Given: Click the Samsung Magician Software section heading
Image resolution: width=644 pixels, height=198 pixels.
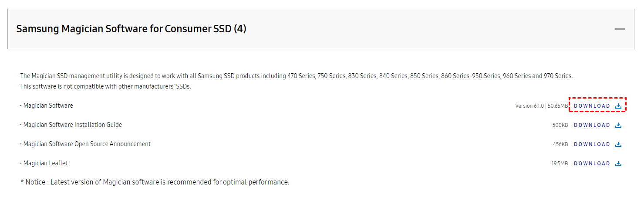Looking at the screenshot, I should tap(131, 29).
